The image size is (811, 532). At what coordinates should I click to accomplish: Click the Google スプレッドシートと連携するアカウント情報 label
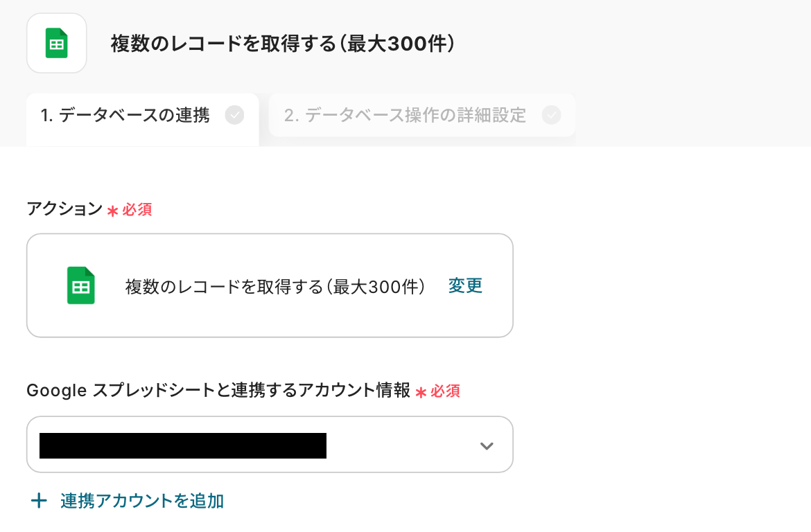[218, 391]
